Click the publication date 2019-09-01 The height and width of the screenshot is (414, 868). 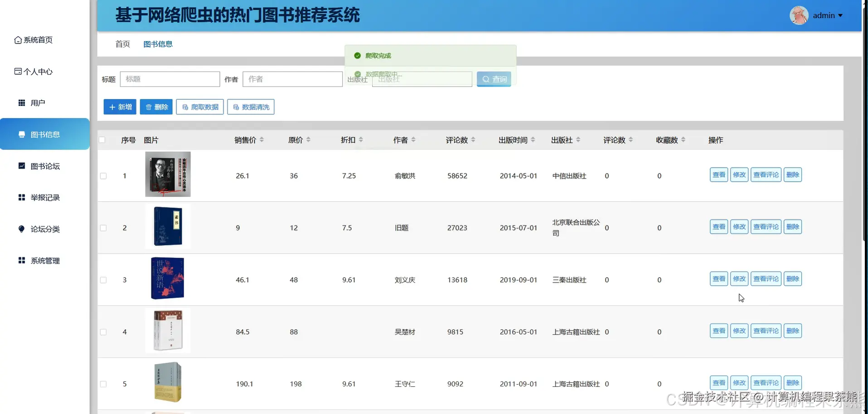(x=519, y=280)
